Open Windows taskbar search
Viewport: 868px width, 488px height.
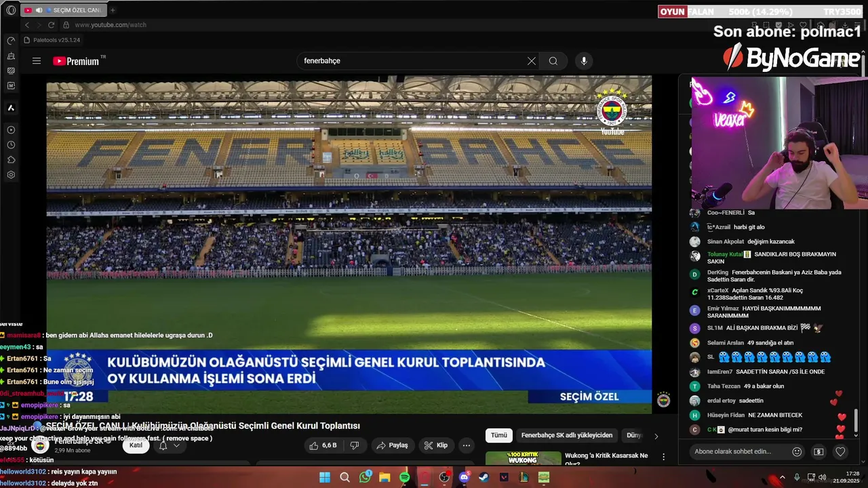(344, 477)
